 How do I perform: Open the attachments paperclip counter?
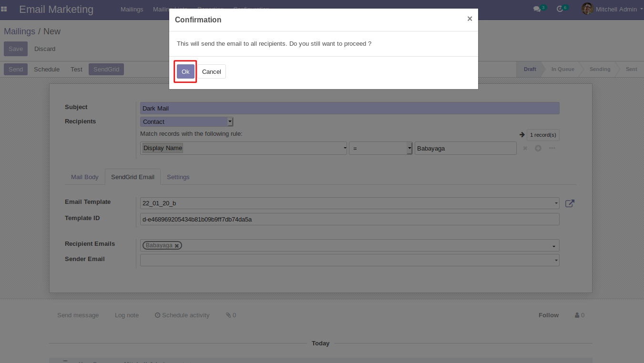[x=231, y=315]
